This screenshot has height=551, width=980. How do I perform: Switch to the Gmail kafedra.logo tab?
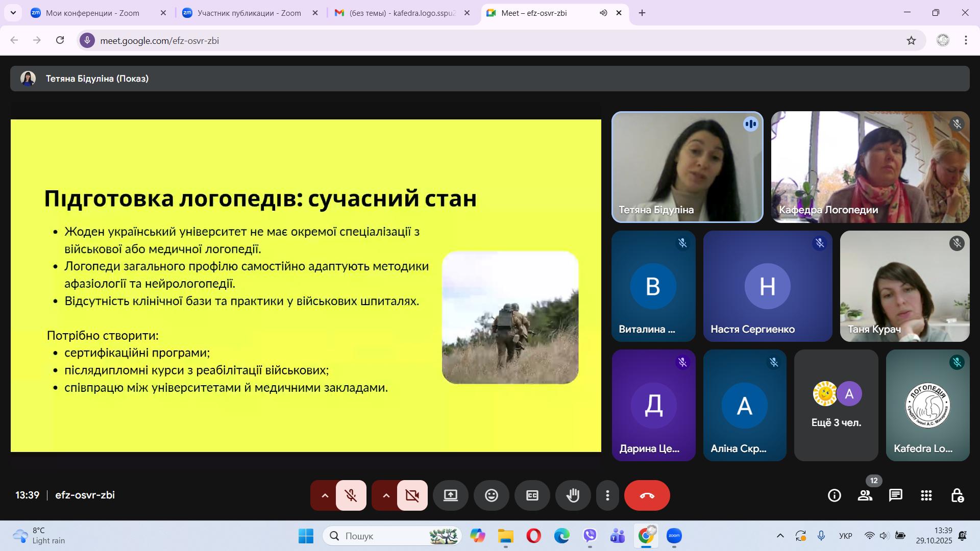(401, 13)
